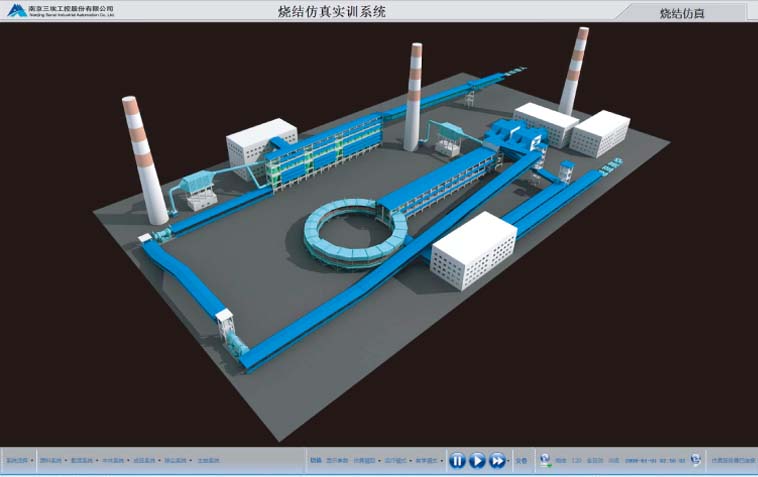This screenshot has height=477, width=758.
Task: Click the fast-forward simulation button
Action: click(x=498, y=460)
